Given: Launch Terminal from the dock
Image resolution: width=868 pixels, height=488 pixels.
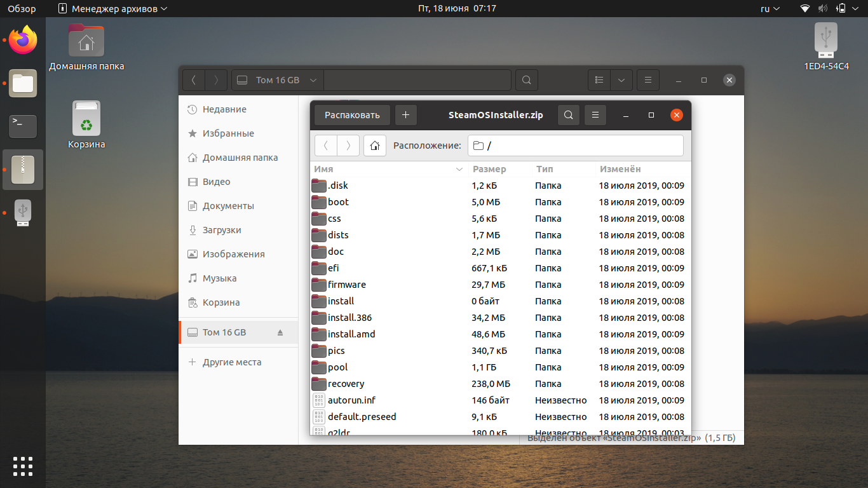Looking at the screenshot, I should click(x=23, y=126).
